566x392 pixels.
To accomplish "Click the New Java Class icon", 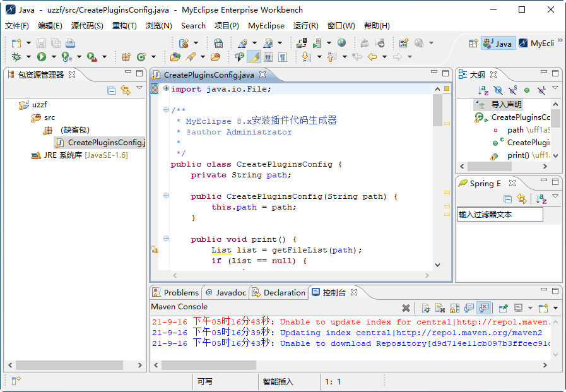I will coord(142,57).
